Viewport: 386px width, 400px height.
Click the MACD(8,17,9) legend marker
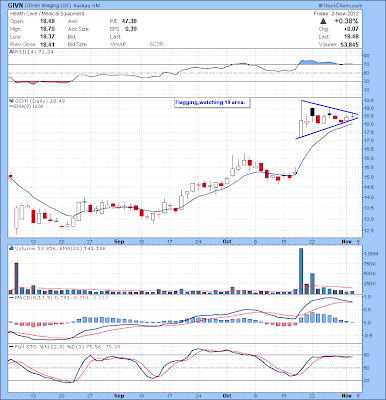pos(11,298)
